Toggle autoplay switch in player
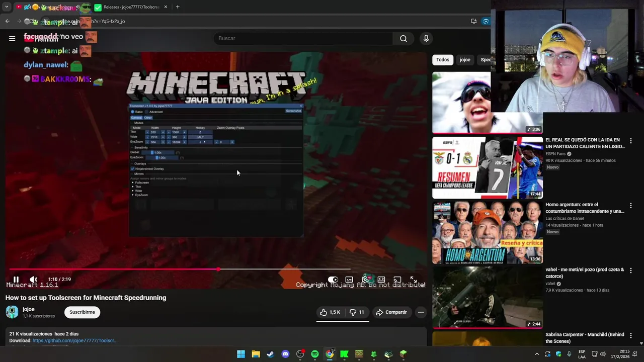644x362 pixels. 333,280
